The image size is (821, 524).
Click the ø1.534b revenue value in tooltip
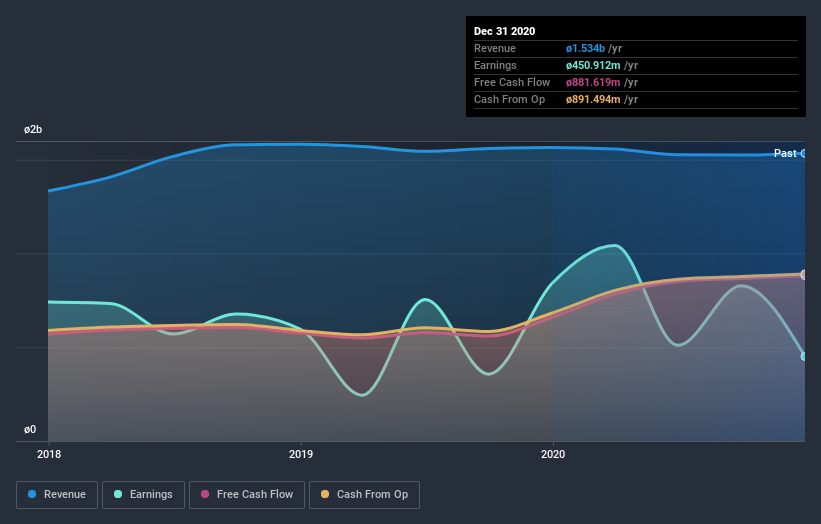(x=585, y=48)
